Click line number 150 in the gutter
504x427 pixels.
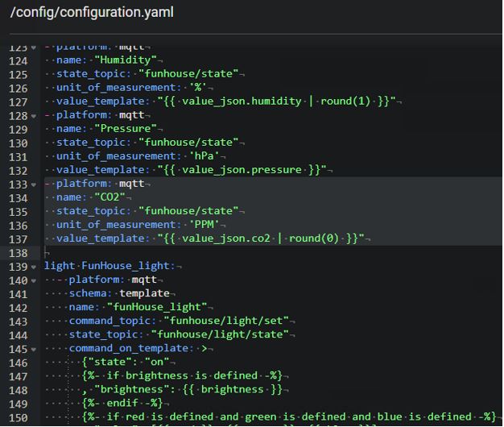[18, 417]
